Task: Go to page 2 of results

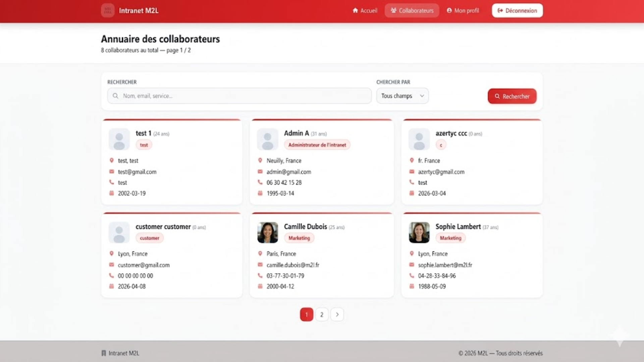Action: [322, 314]
